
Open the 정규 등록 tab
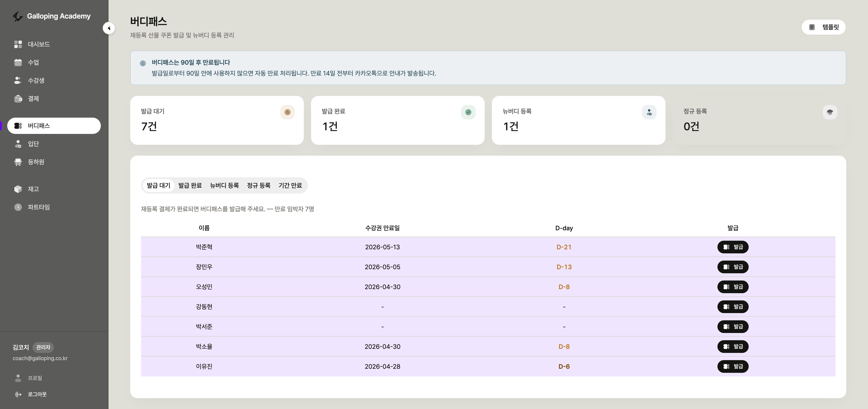[x=259, y=185]
